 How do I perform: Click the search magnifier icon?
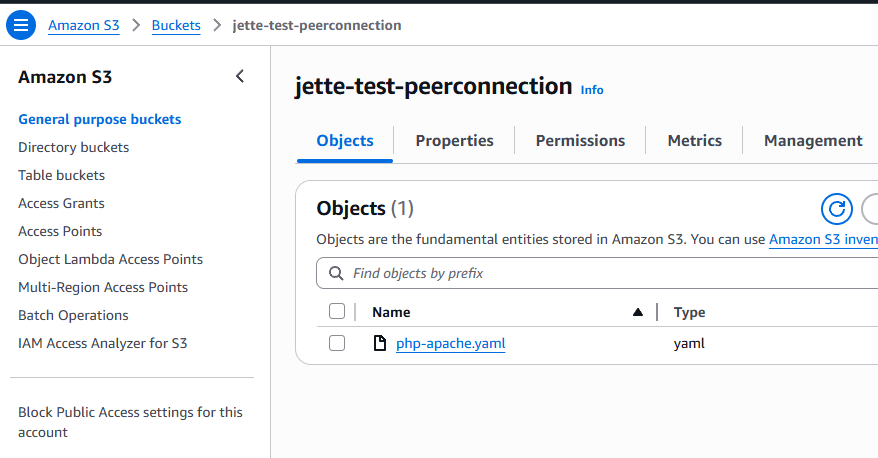coord(336,273)
